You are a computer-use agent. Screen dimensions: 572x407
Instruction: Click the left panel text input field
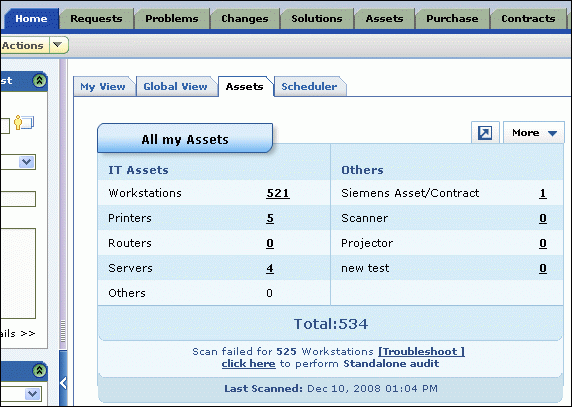(18, 199)
